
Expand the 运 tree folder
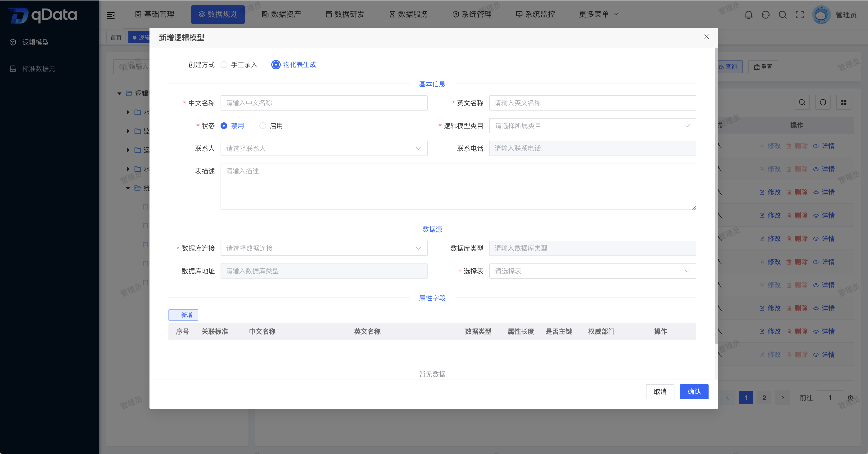(x=128, y=150)
